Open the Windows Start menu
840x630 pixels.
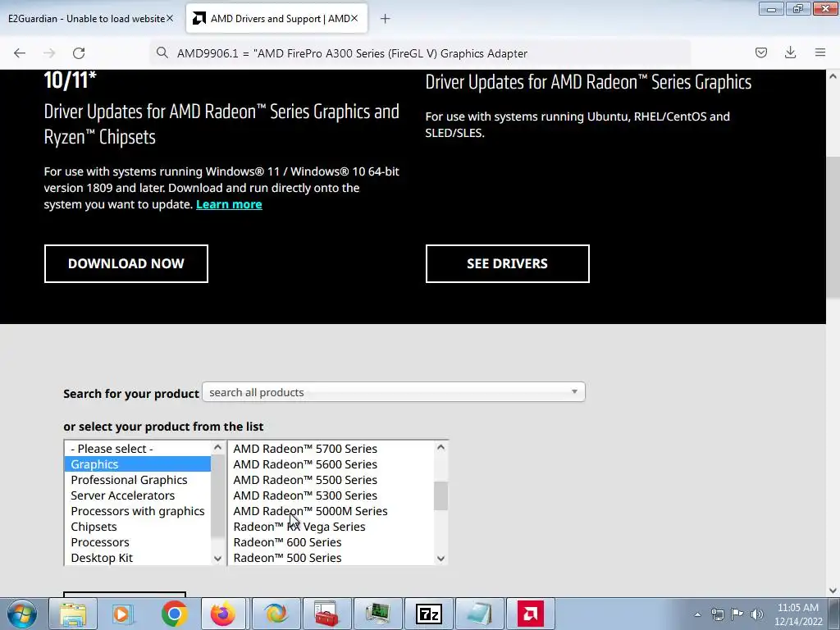click(22, 614)
